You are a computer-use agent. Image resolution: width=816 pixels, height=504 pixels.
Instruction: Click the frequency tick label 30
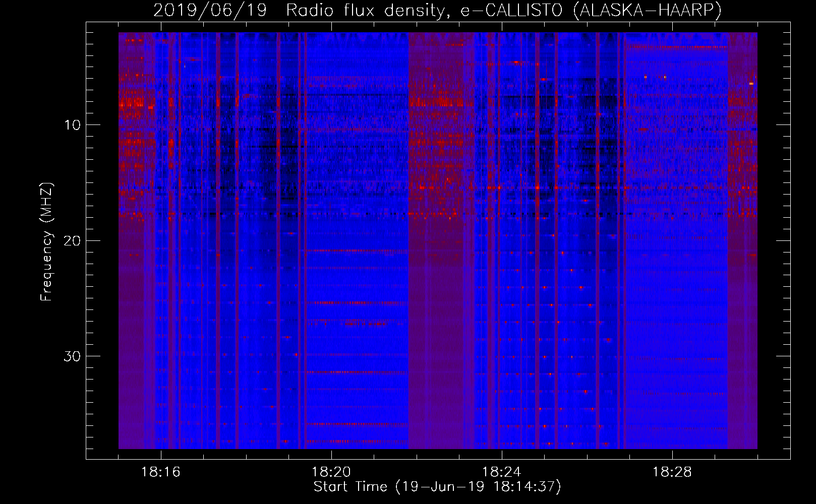coord(72,356)
